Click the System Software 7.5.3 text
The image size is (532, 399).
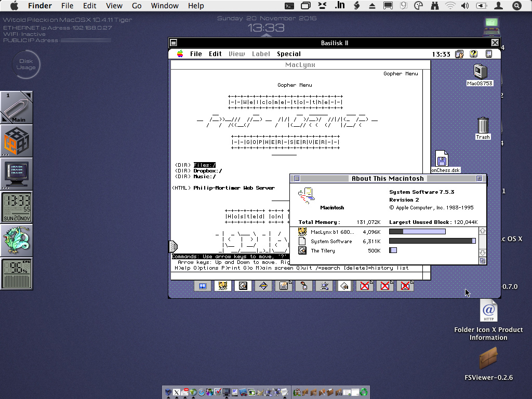(421, 192)
